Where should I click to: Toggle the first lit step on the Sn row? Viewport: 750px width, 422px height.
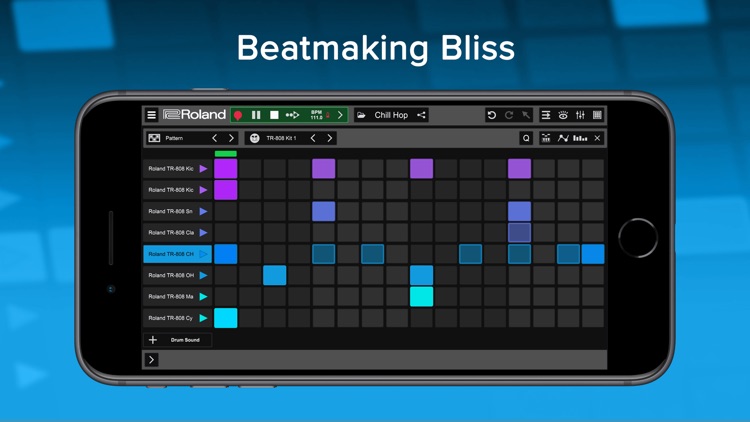[x=323, y=211]
